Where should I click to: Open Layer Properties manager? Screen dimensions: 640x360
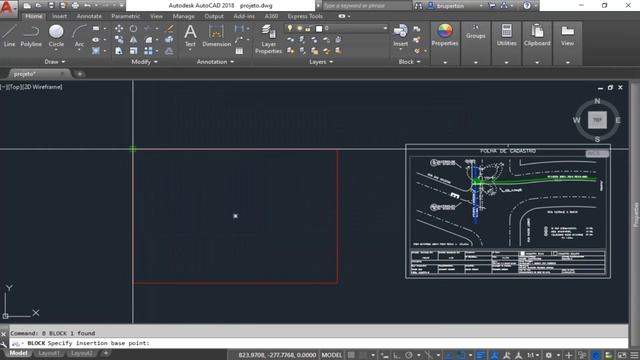(268, 39)
